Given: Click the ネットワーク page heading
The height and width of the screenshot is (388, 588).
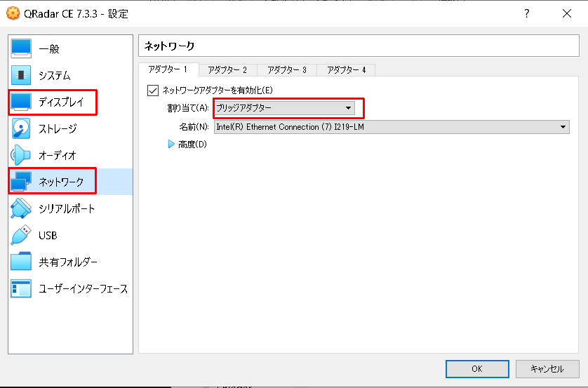Looking at the screenshot, I should [x=170, y=46].
